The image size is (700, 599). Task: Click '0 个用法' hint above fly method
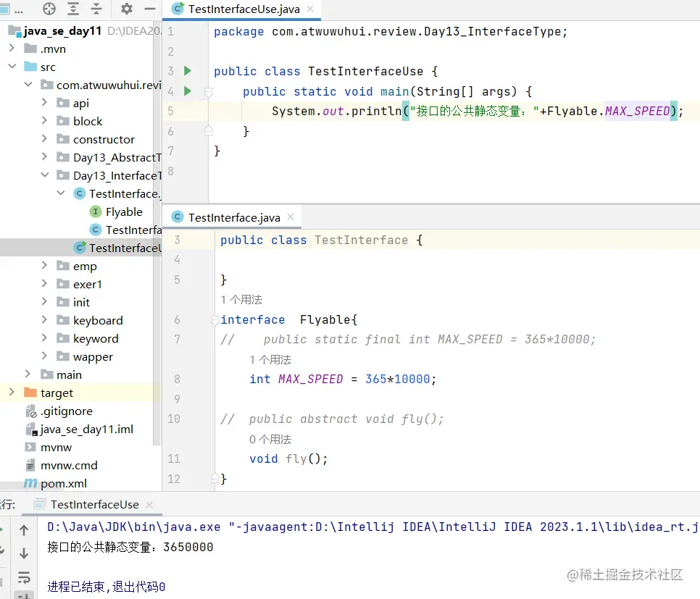tap(270, 440)
